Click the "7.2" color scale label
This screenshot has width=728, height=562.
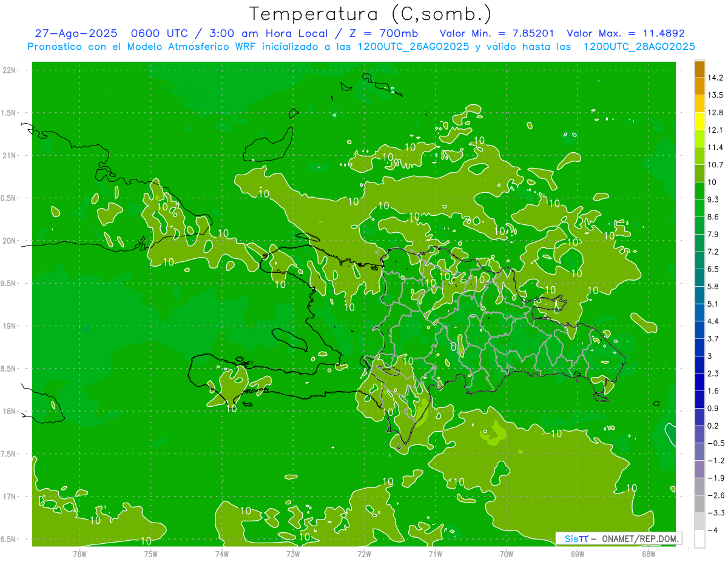[x=713, y=252]
